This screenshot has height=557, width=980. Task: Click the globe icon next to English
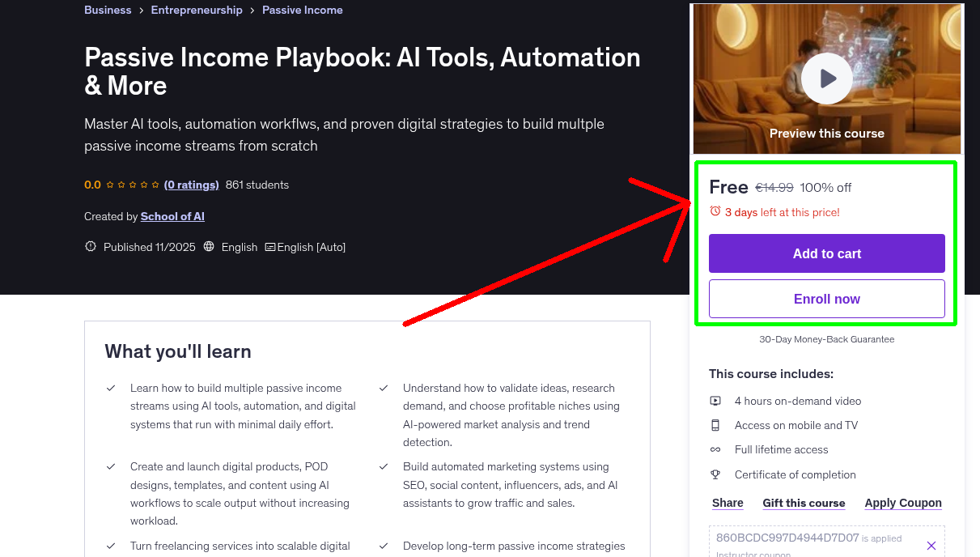(209, 247)
